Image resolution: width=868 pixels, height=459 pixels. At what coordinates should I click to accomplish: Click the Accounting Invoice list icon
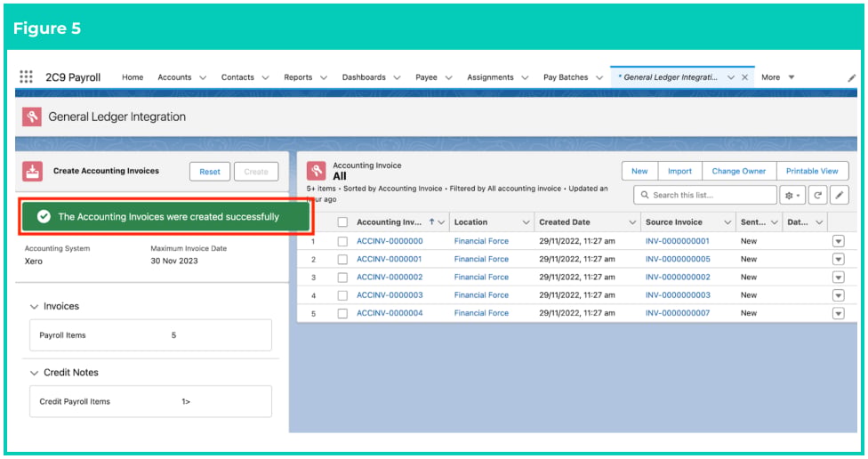pyautogui.click(x=316, y=171)
